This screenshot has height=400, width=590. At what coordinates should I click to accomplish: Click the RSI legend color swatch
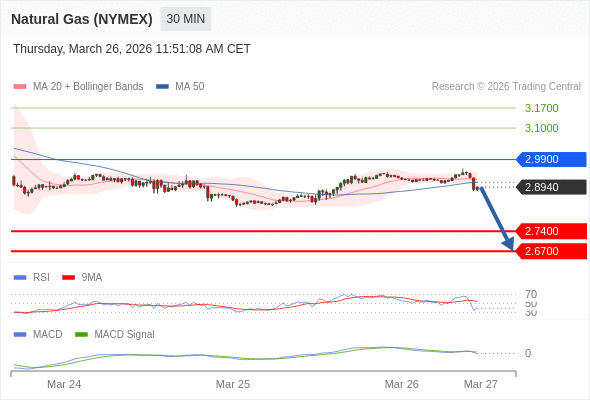coord(20,277)
